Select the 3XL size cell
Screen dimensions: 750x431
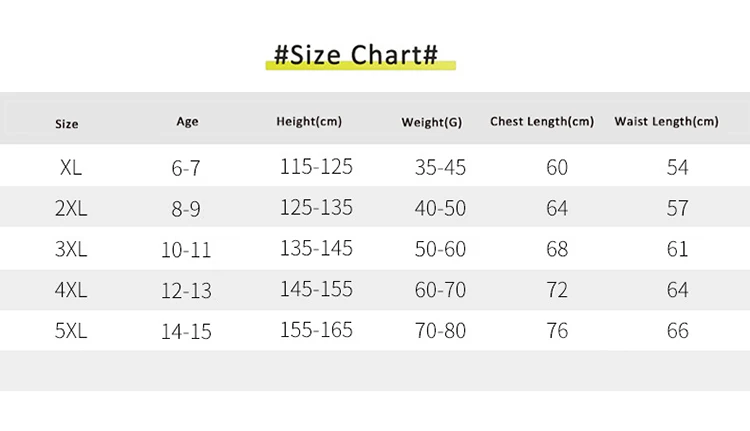[71, 249]
